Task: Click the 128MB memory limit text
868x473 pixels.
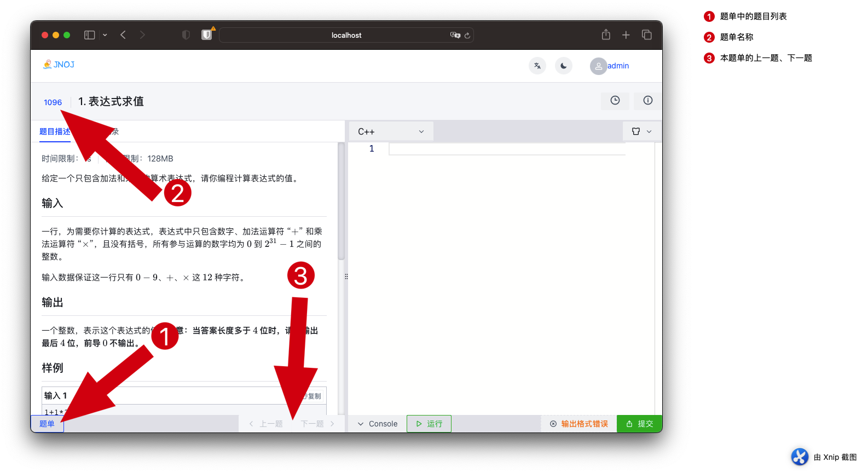Action: point(160,159)
